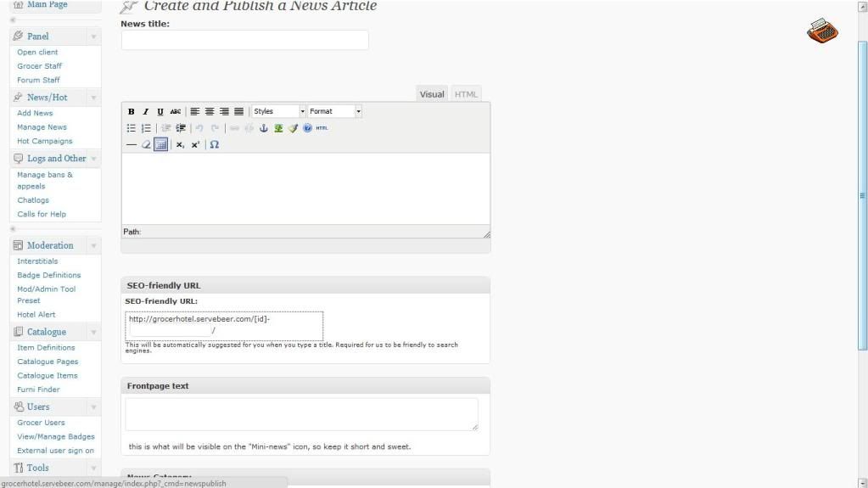Switch to the Visual editor tab
This screenshot has width=868, height=488.
pos(432,94)
